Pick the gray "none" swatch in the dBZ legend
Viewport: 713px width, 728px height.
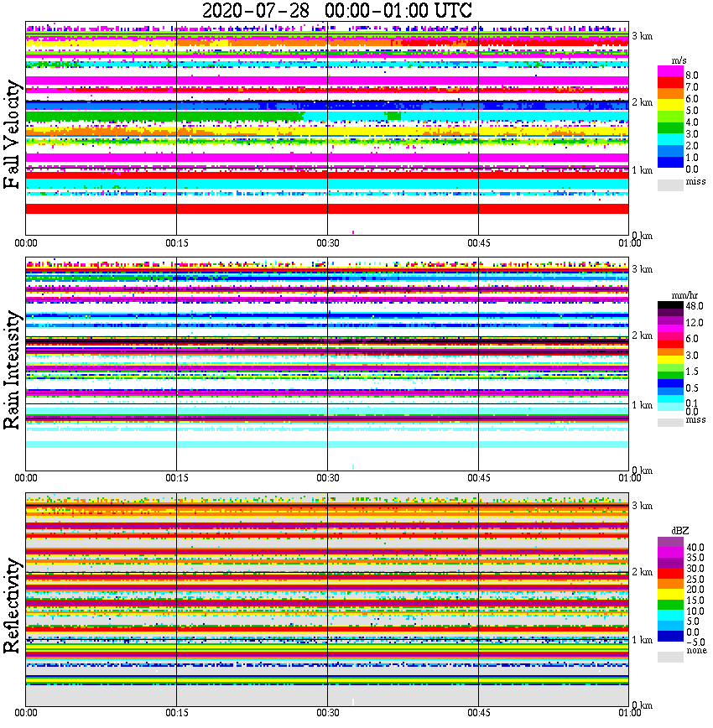[x=670, y=657]
